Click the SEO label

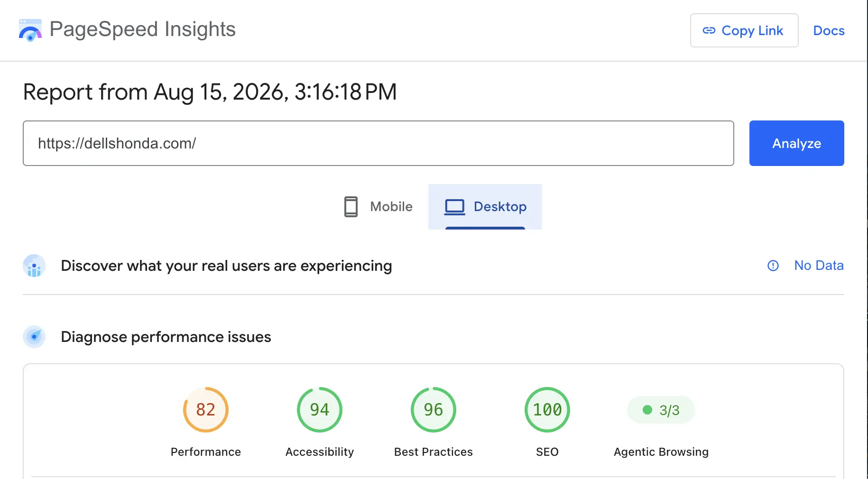pyautogui.click(x=547, y=452)
